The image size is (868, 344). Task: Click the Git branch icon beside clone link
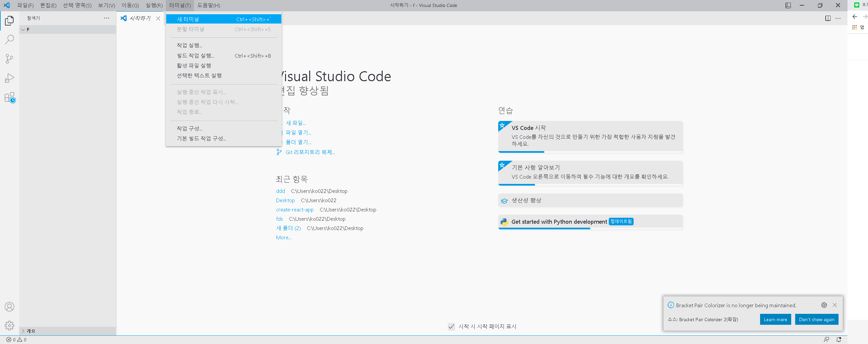tap(279, 152)
